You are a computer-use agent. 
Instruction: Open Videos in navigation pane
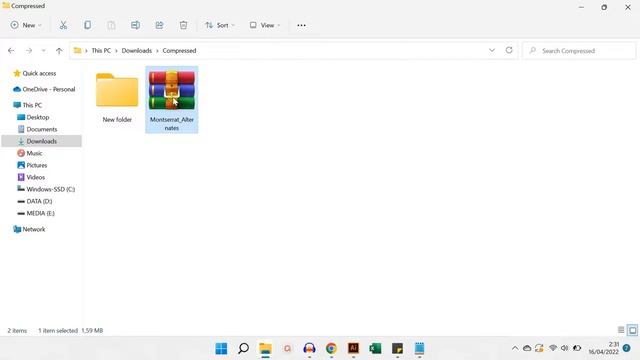click(x=36, y=178)
